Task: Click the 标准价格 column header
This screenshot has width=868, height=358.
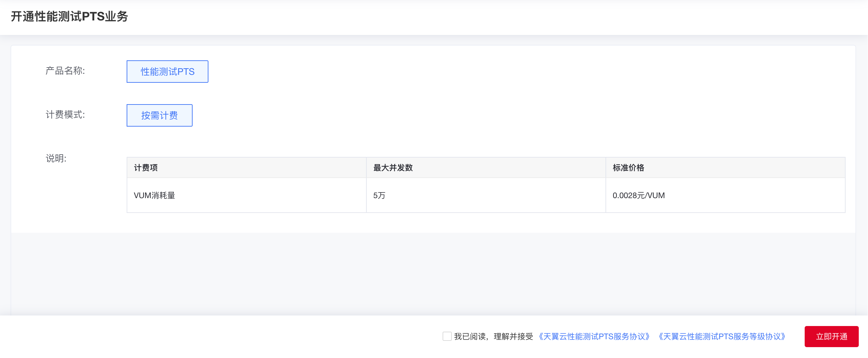Action: 726,167
